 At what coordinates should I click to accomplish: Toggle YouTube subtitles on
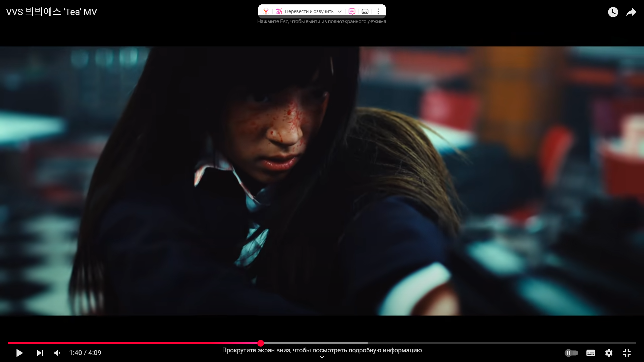tap(590, 353)
